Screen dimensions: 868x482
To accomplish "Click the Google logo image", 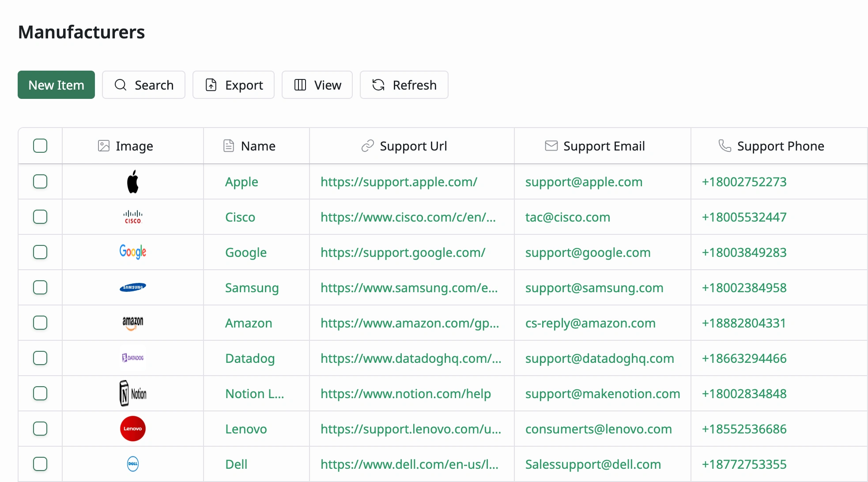I will click(133, 252).
